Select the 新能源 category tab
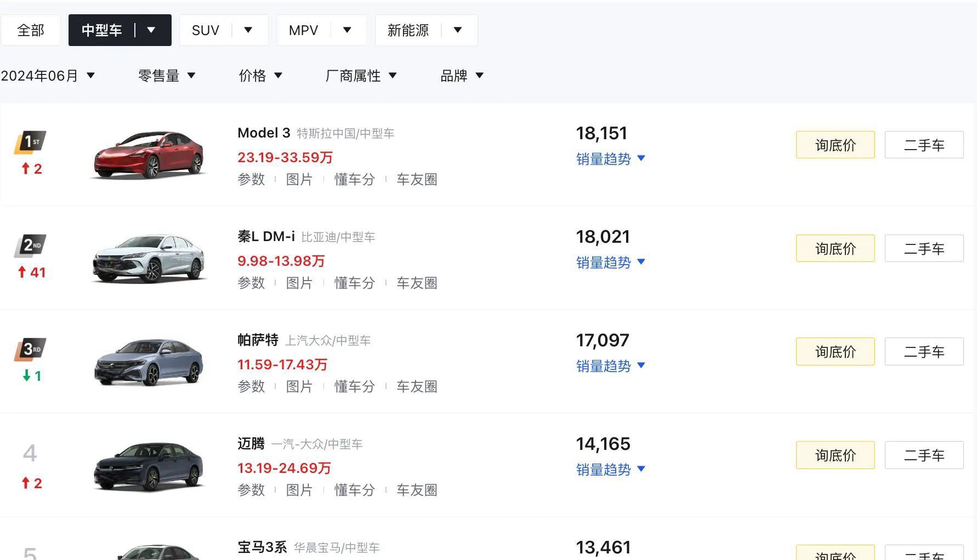Screen dimensions: 977x560 point(408,30)
